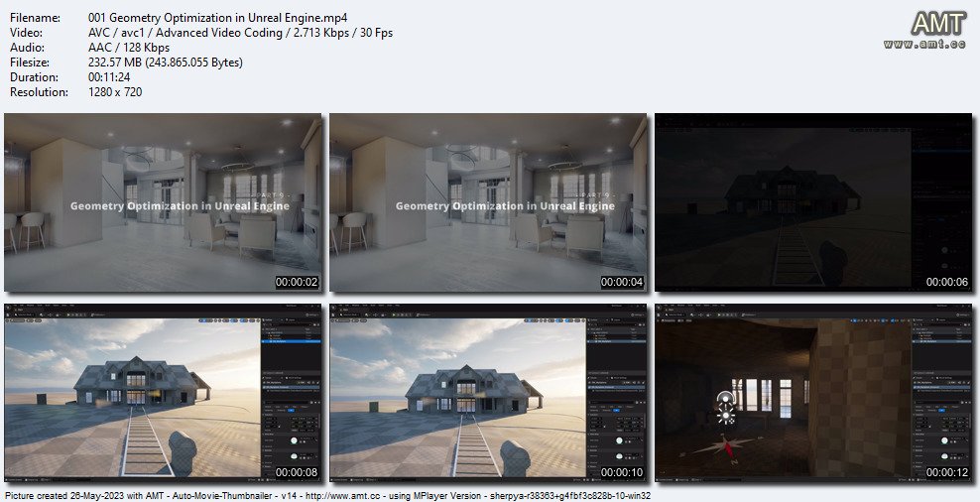Click the AMT logo
This screenshot has width=980, height=502.
[938, 25]
